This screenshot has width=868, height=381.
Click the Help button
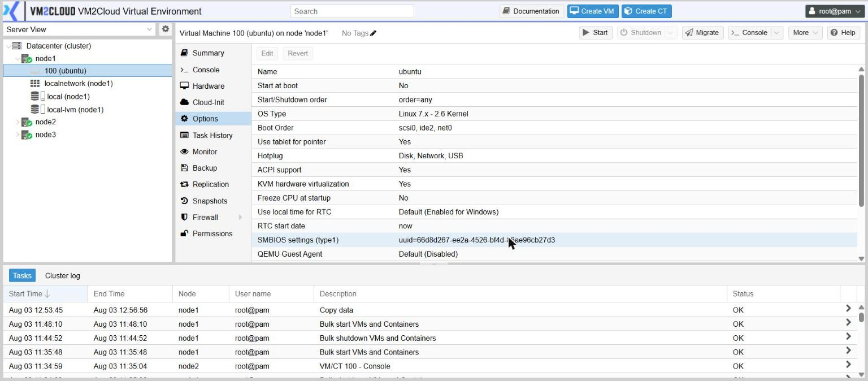click(843, 33)
